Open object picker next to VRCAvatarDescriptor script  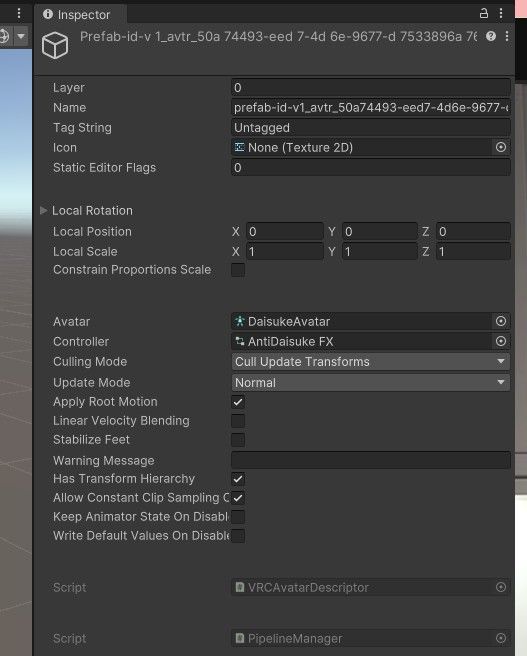tap(501, 587)
